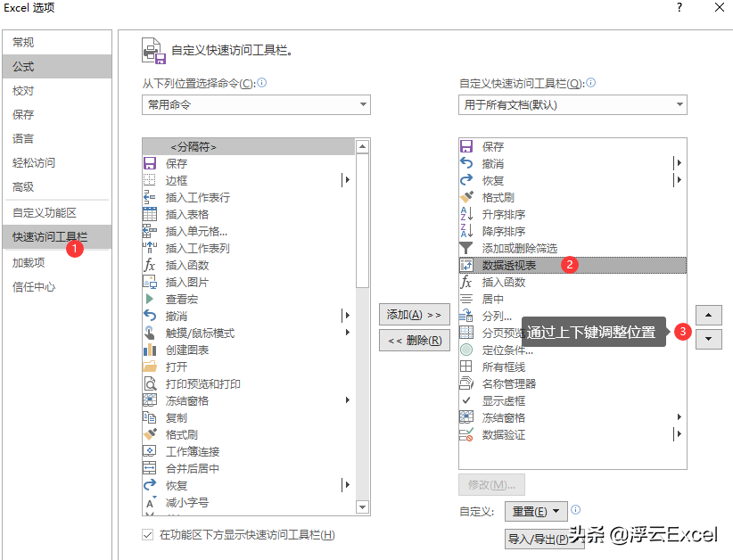Click the << Remove (删除) button

[414, 341]
